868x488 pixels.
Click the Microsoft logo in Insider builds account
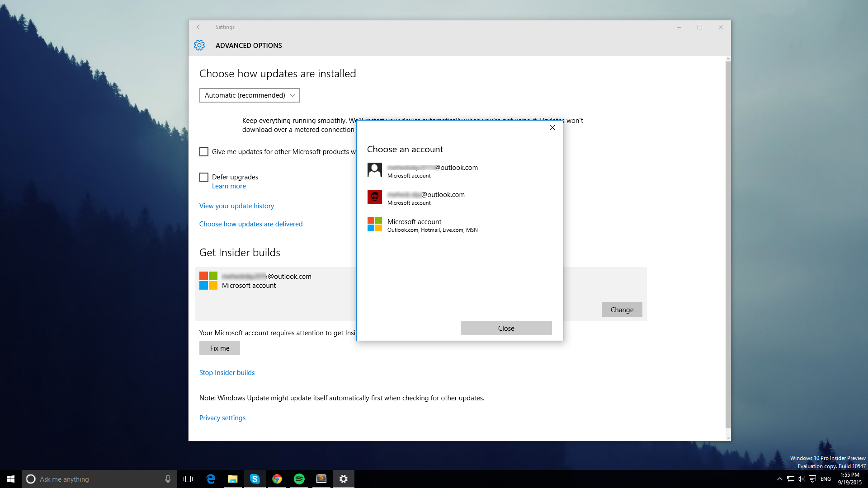208,281
